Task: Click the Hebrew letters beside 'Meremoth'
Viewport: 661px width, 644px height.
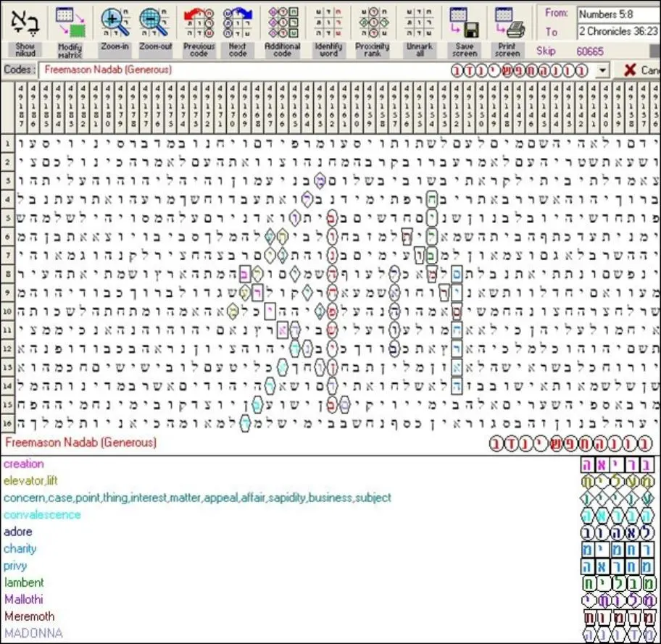Action: [618, 617]
